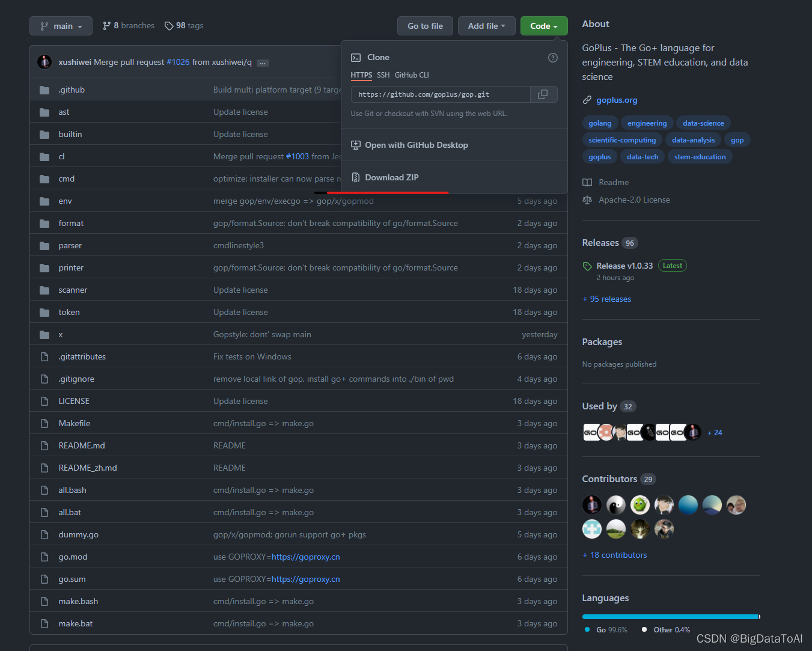Screen dimensions: 812x651
Task: Click the file icon next to LICENSE
Action: click(44, 401)
